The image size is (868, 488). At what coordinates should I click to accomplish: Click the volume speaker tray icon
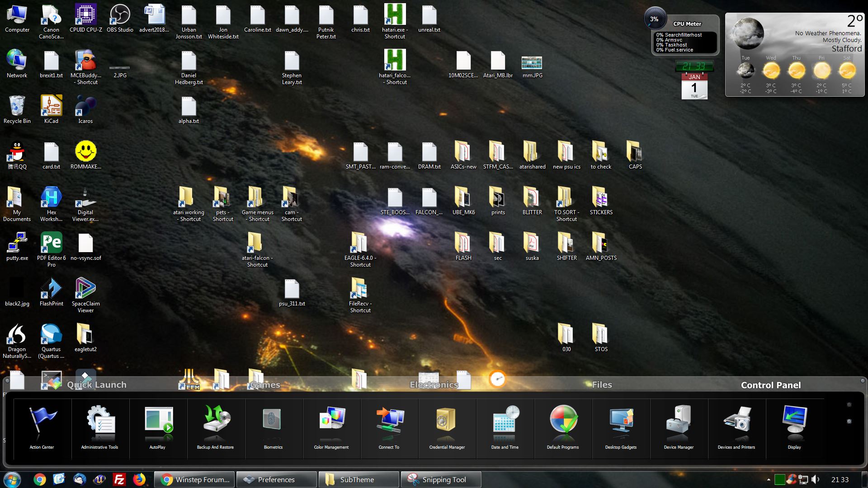(x=816, y=479)
